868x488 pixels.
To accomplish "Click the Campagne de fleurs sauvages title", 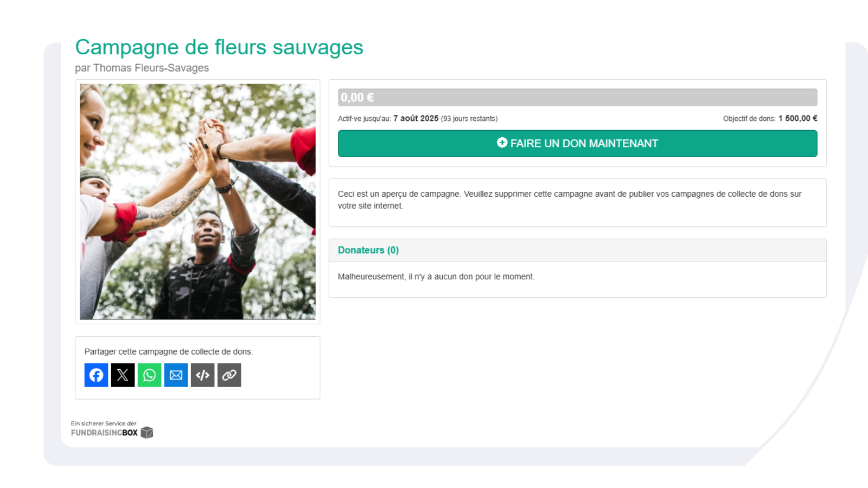I will 219,48.
